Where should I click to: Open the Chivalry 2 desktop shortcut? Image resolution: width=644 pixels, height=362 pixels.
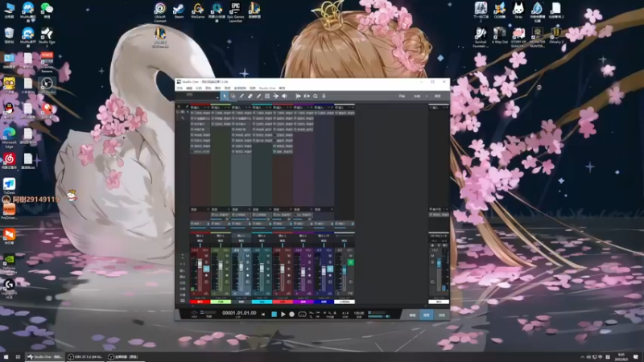pyautogui.click(x=556, y=35)
